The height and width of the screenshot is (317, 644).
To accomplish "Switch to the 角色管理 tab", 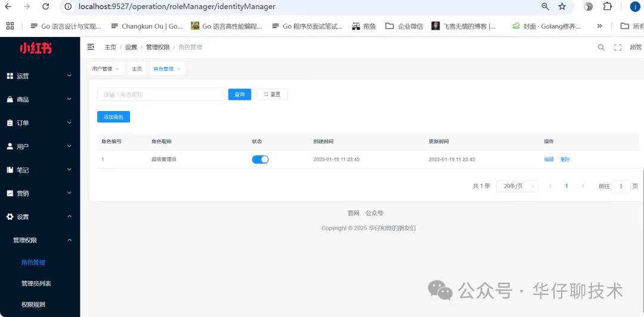I will [x=163, y=69].
